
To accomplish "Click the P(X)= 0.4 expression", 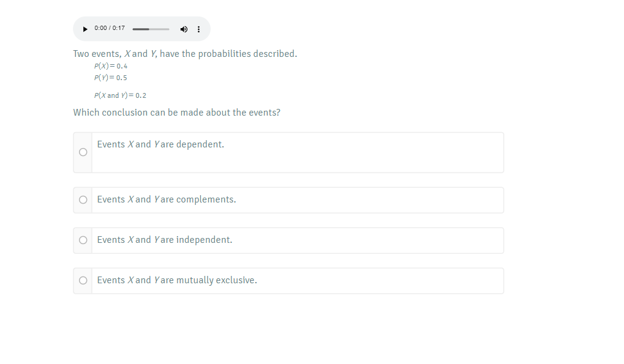I will 111,66.
